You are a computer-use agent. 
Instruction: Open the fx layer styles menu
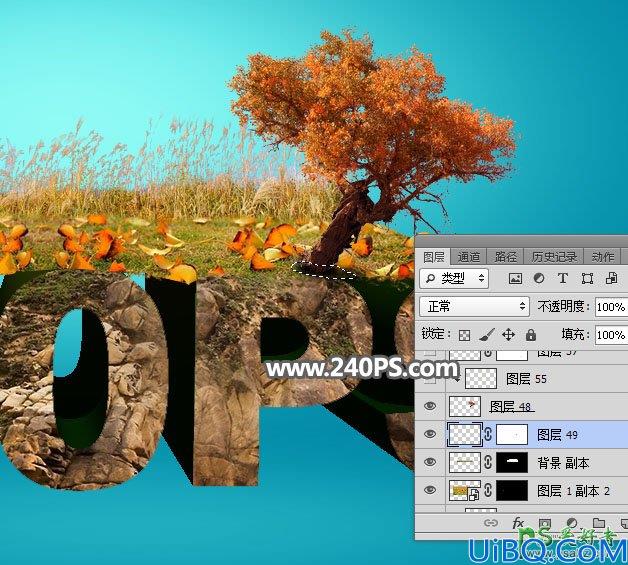(x=518, y=523)
